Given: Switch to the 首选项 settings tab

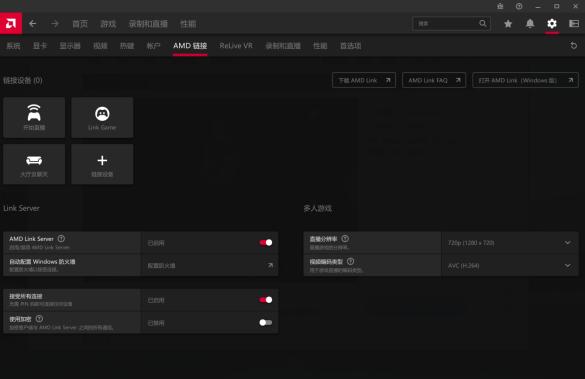Looking at the screenshot, I should click(x=351, y=46).
